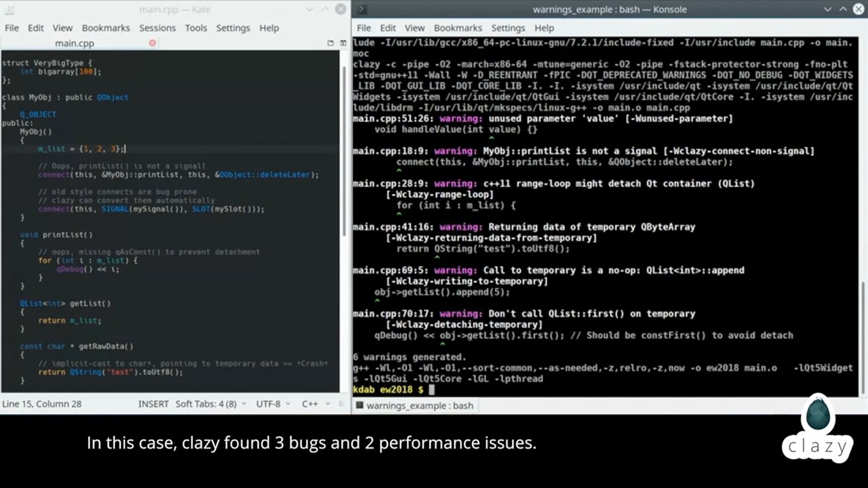Minimize the Kate window
The height and width of the screenshot is (488, 868).
(310, 9)
